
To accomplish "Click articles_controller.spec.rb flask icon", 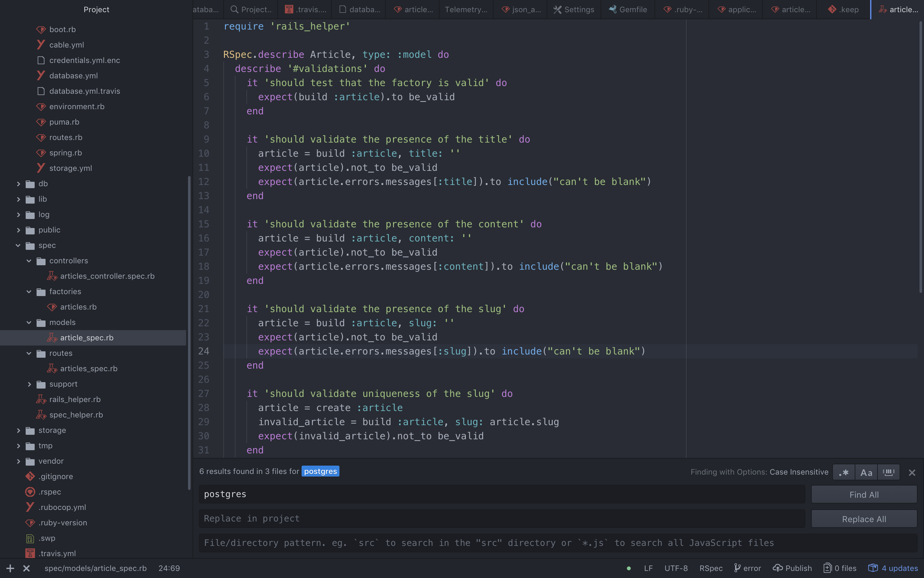I will click(x=52, y=276).
